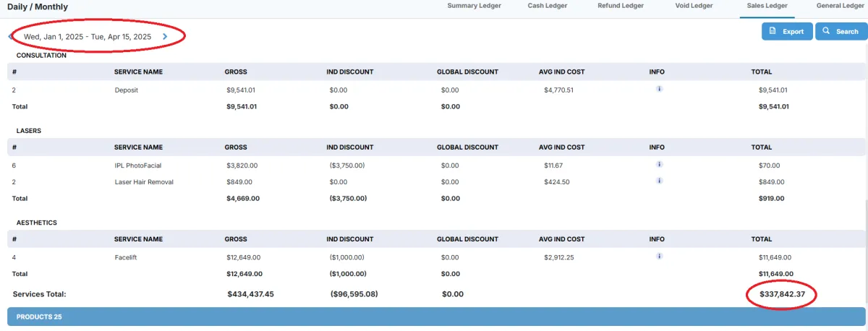Open info icon for IPL PhotoFacial row
The height and width of the screenshot is (331, 868).
click(x=659, y=164)
